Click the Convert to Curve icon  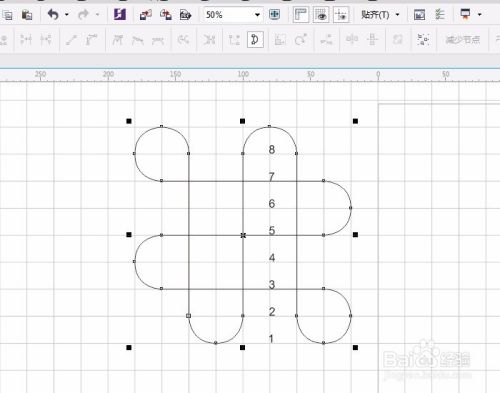pos(91,40)
